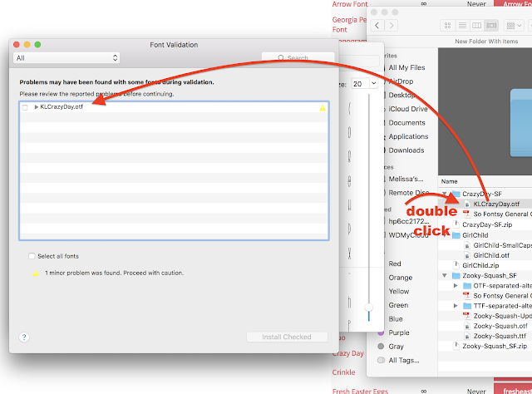The image size is (532, 394).
Task: Close the Font Validation window
Action: (x=17, y=44)
